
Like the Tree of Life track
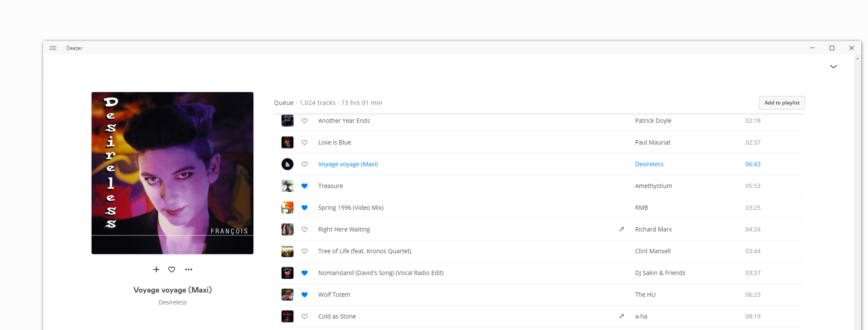click(x=305, y=251)
